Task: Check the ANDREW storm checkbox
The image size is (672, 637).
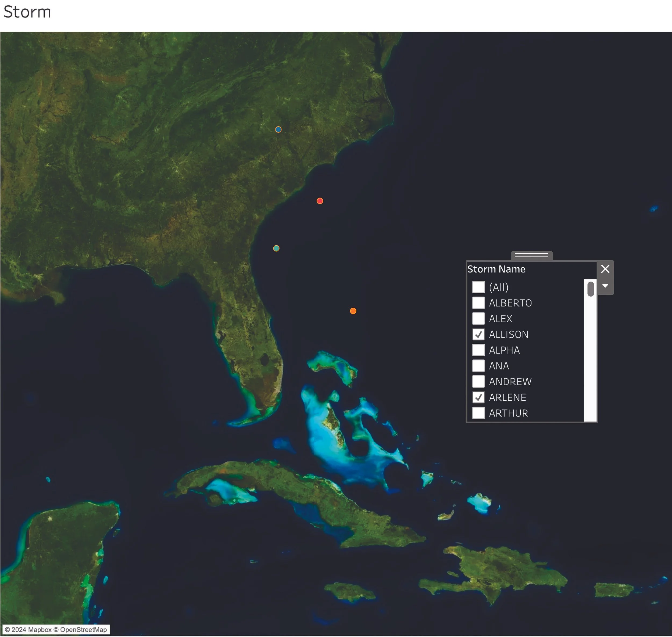Action: pyautogui.click(x=479, y=382)
